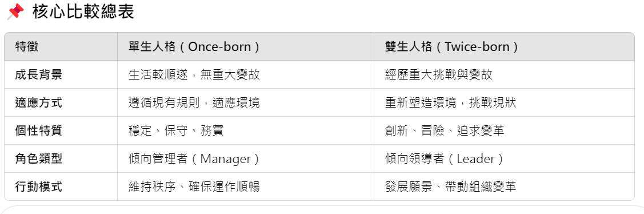Click the cell 重新塑造環境，挑戰現狀
644x214 pixels.
pos(450,102)
